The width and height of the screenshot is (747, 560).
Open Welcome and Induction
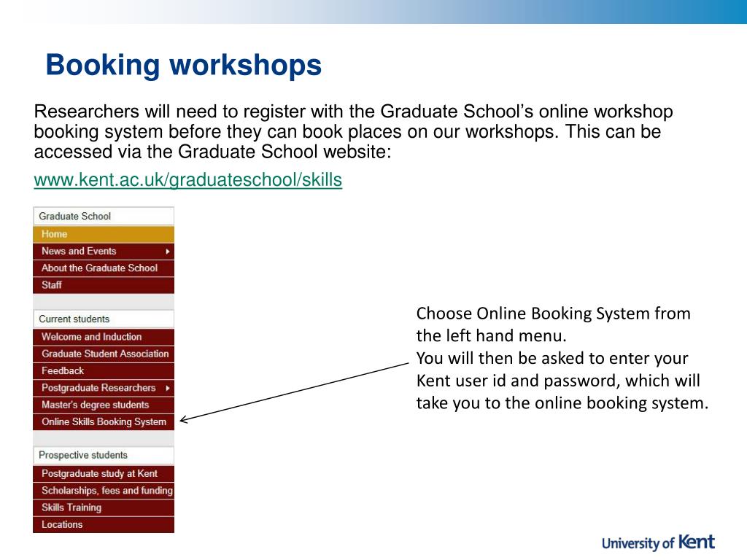(x=104, y=337)
